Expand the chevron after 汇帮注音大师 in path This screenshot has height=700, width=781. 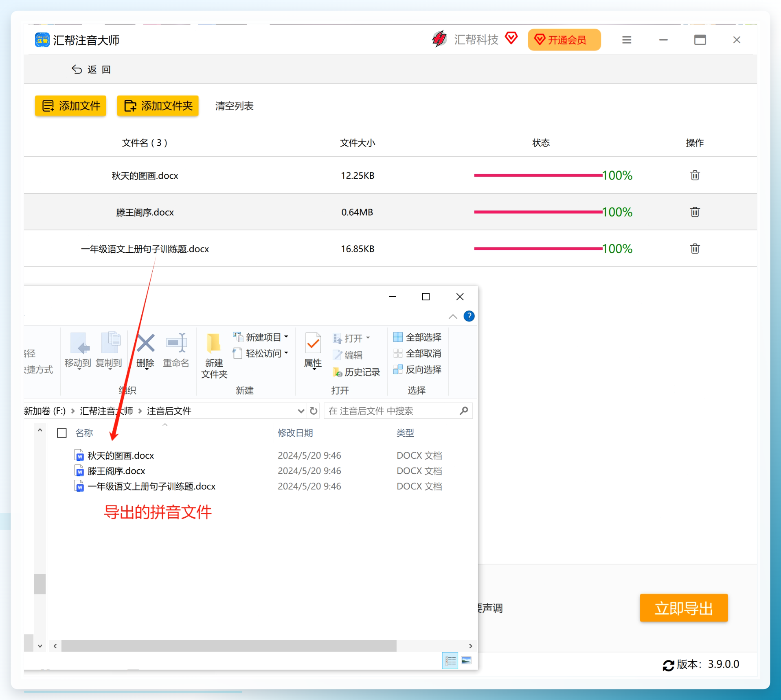[x=140, y=411]
